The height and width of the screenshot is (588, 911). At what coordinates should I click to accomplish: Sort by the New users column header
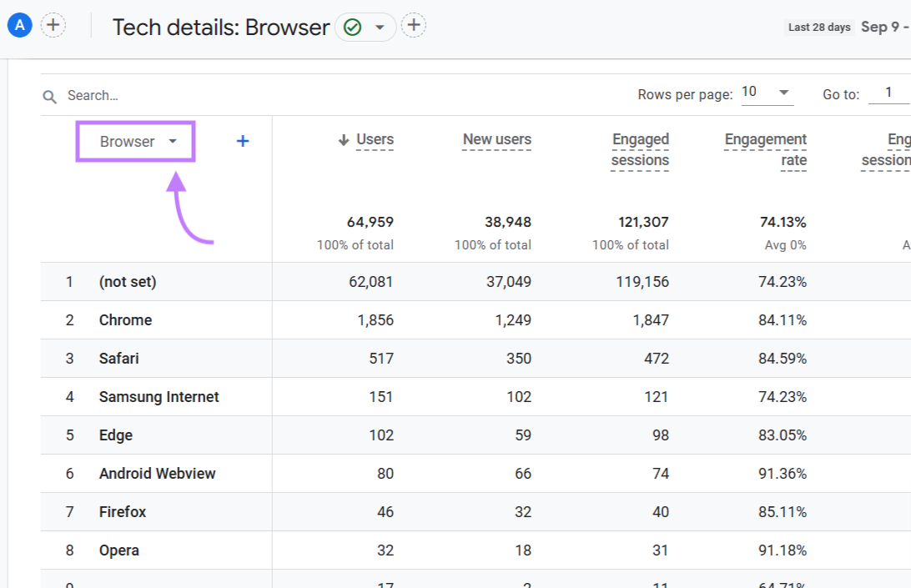[496, 139]
